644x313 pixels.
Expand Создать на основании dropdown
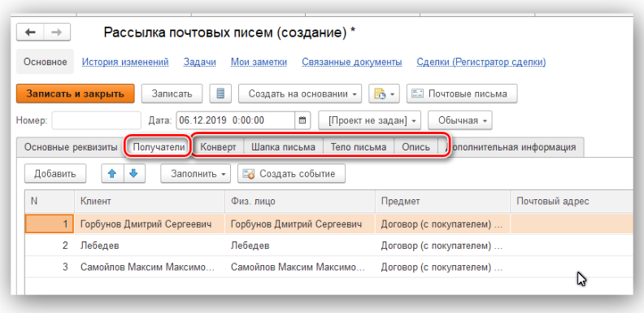pos(300,93)
